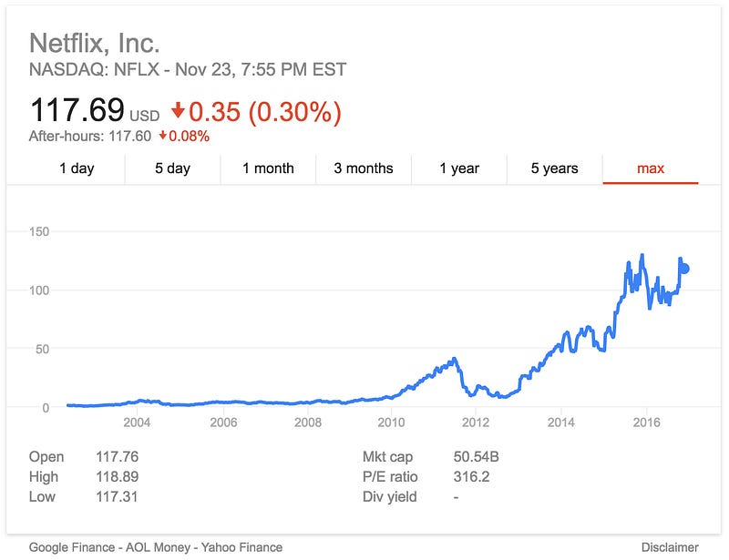
Task: Select the max range tab
Action: point(651,168)
